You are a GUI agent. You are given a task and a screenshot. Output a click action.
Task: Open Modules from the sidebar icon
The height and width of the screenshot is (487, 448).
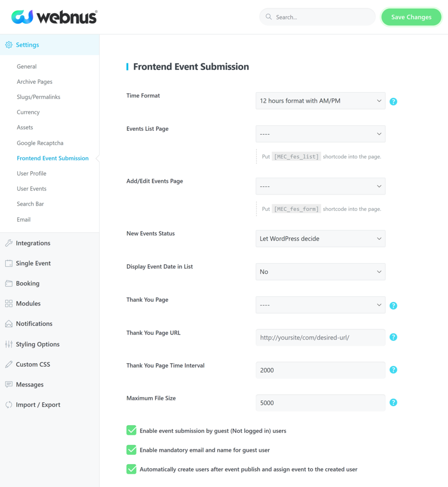pos(9,303)
